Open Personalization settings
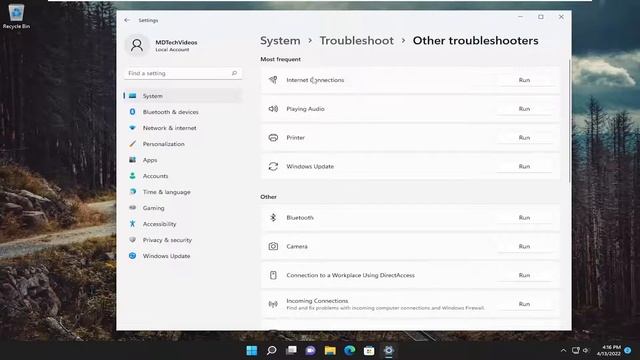The image size is (640, 360). [182, 144]
